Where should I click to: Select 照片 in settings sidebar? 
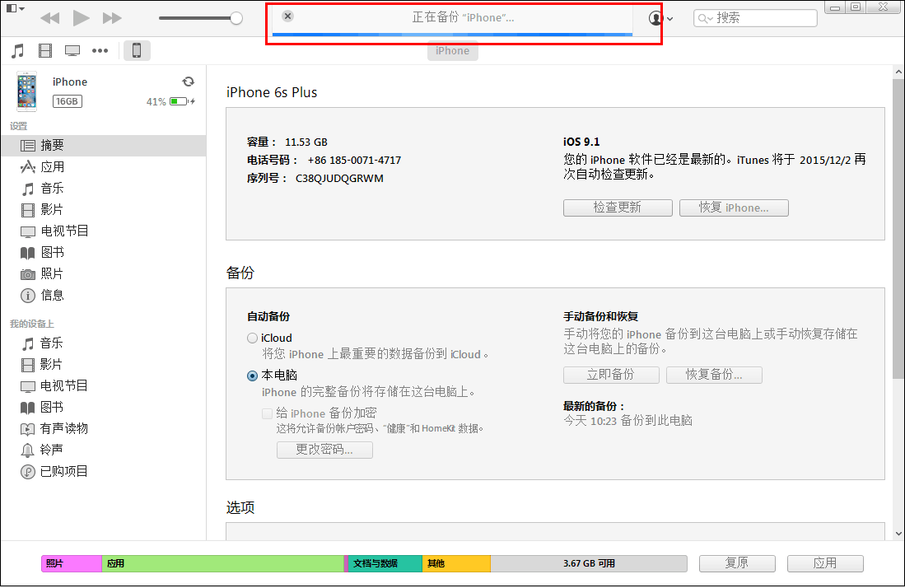(x=104, y=273)
